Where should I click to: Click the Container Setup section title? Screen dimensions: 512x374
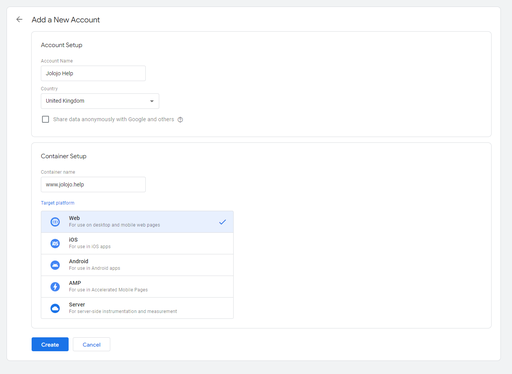coord(64,156)
